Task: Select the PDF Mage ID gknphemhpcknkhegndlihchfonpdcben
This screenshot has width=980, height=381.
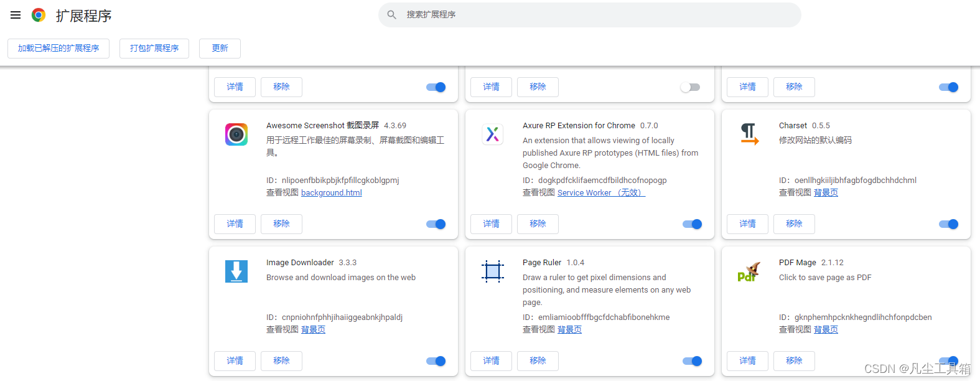Action: pyautogui.click(x=863, y=317)
